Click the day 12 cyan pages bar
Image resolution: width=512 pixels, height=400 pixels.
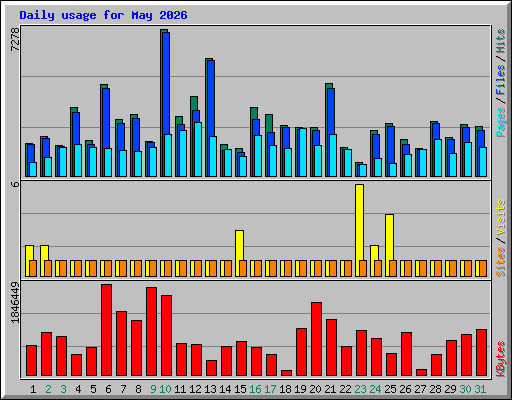198,149
